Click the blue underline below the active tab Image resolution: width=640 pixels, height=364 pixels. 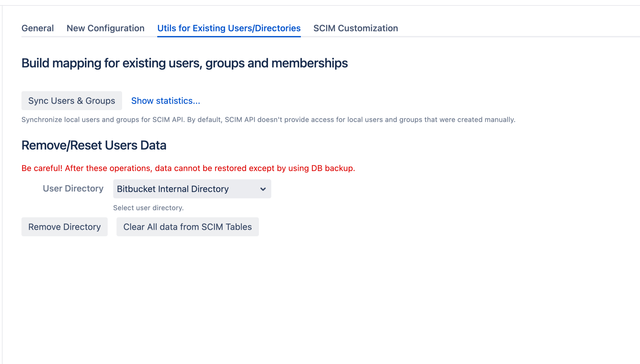(229, 37)
